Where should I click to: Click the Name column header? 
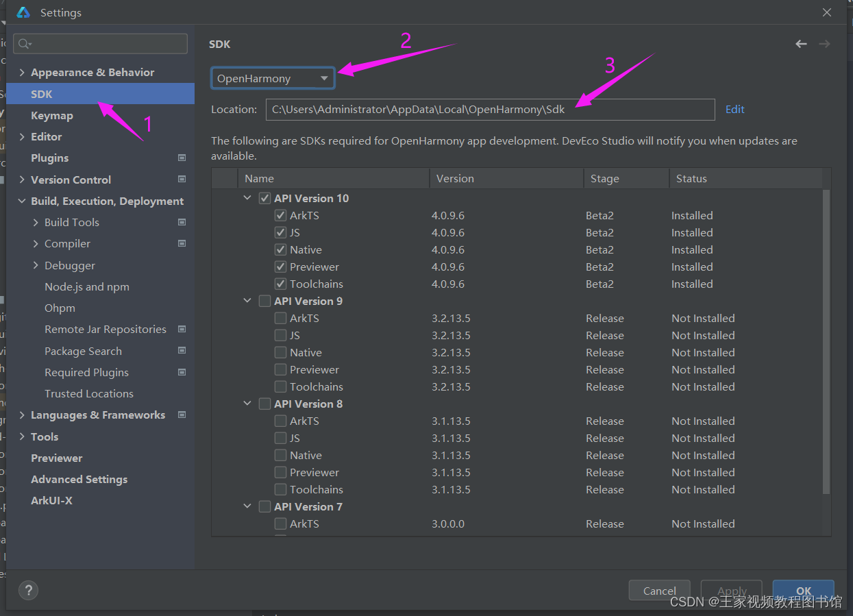point(334,178)
